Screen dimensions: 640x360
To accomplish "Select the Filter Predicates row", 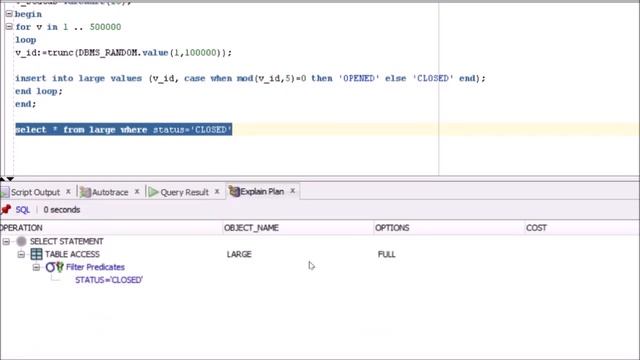I will pos(95,267).
